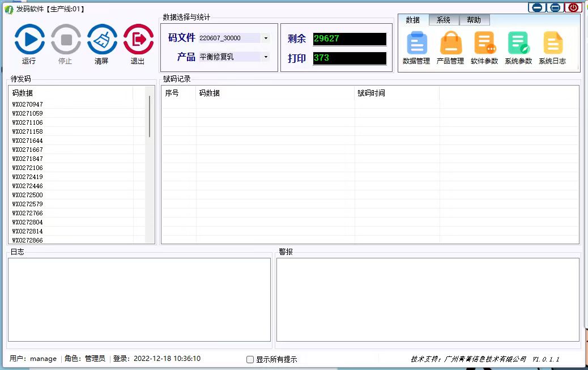The width and height of the screenshot is (588, 370).
Task: Expand the 码文件 dropdown arrow
Action: point(266,39)
